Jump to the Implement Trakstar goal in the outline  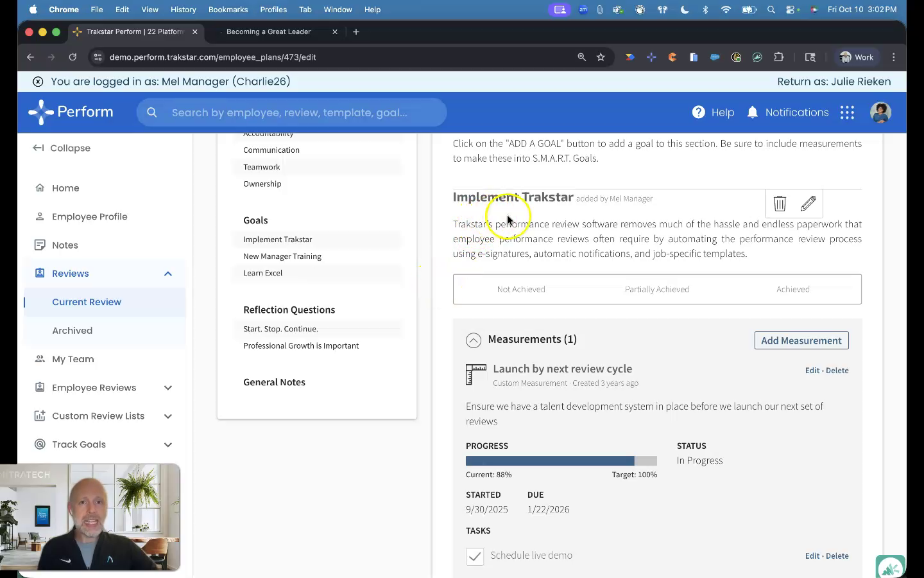277,240
